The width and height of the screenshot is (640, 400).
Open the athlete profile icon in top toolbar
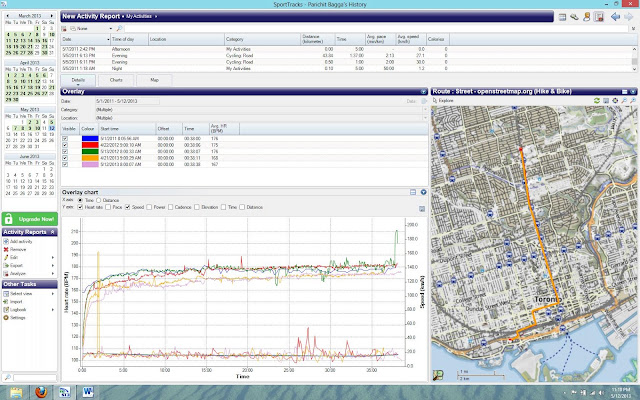point(587,17)
